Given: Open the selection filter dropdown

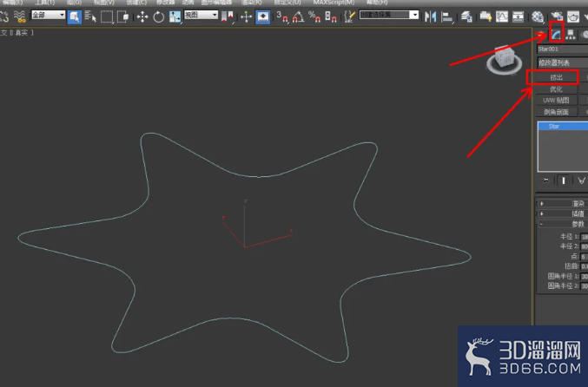Looking at the screenshot, I should [x=48, y=15].
